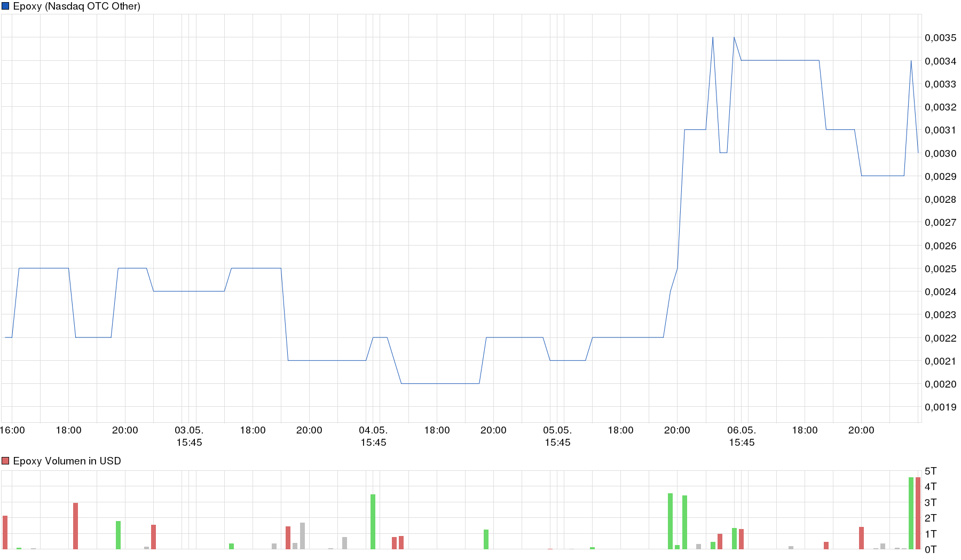
Task: Click the 0,0034 price axis label
Action: pyautogui.click(x=941, y=61)
